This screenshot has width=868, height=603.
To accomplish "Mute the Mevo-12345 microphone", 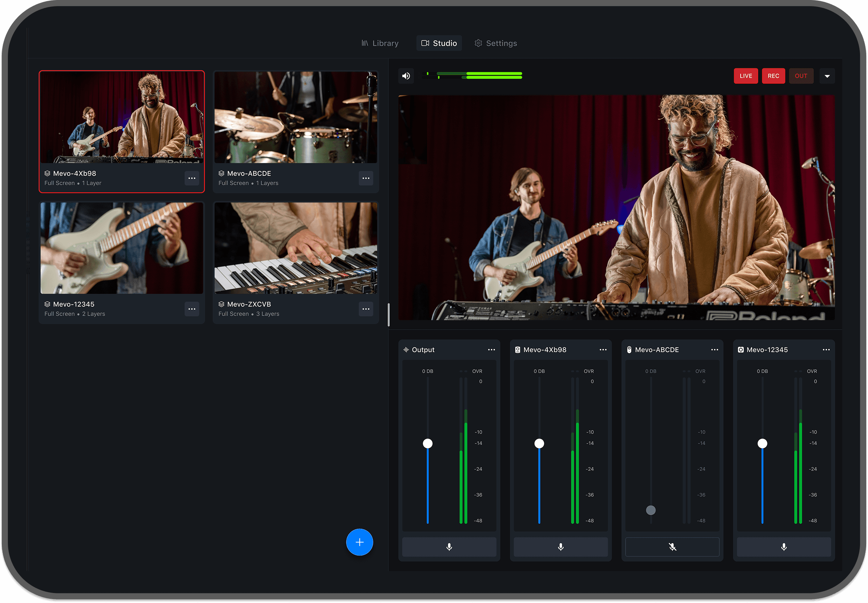I will pos(784,547).
